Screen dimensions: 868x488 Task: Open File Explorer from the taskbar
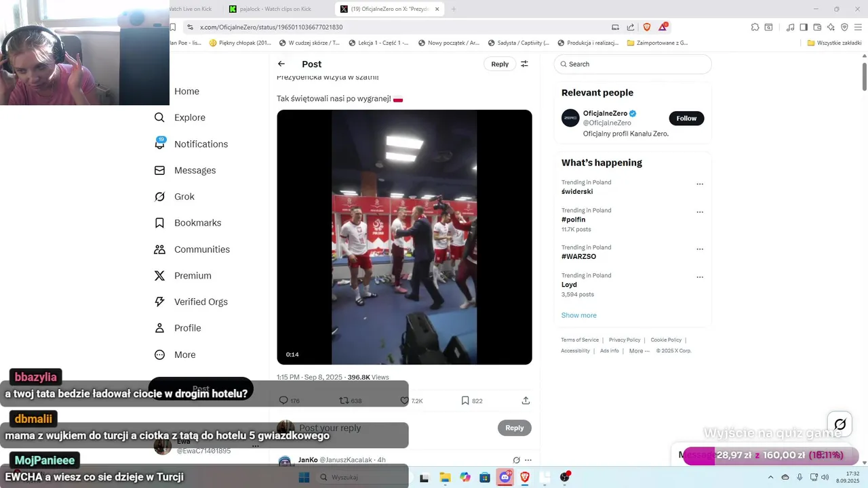[445, 477]
